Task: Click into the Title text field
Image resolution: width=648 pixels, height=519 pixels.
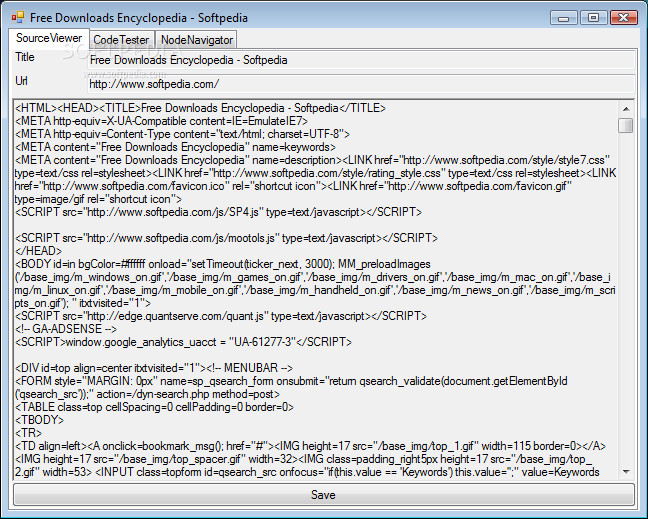Action: pos(361,60)
